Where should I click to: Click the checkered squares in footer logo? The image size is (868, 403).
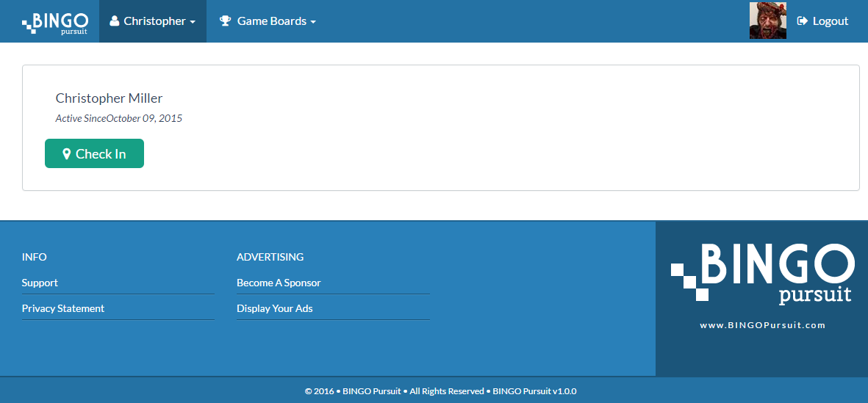click(689, 281)
